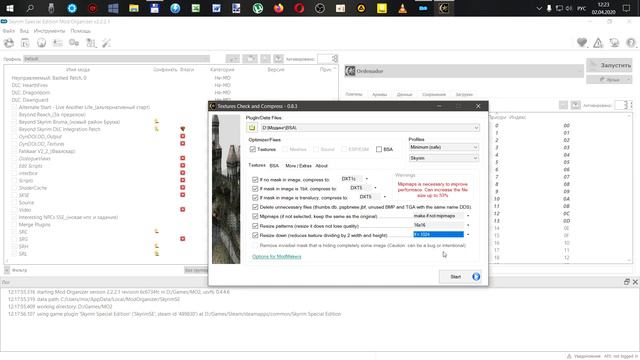Screen dimensions: 640x360
Task: Toggle the Resize patterns checkbox
Action: coord(255,226)
